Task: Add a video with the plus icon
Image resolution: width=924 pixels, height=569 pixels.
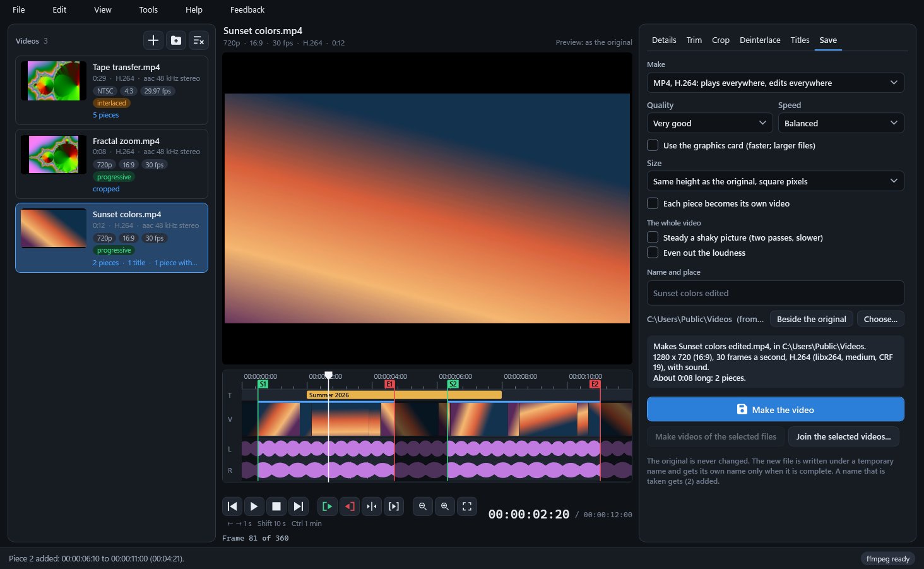Action: tap(153, 40)
